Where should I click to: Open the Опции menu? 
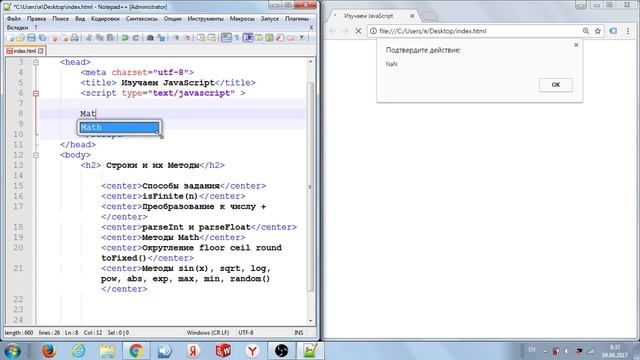pos(173,19)
